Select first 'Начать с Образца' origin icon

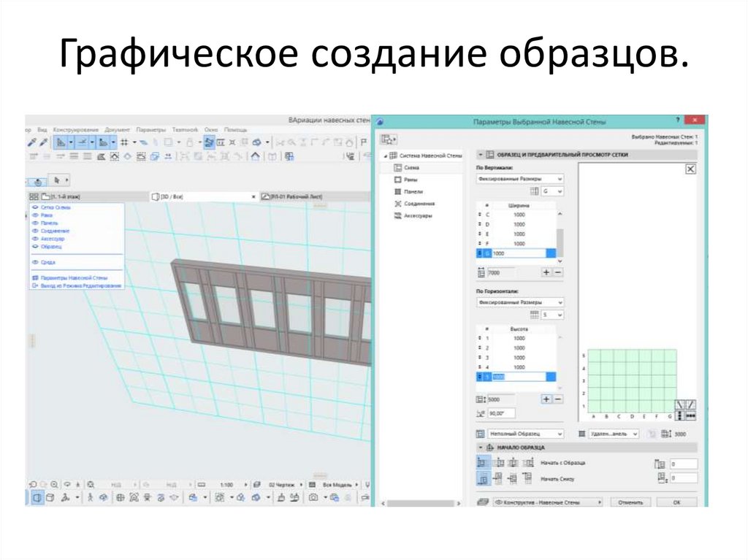point(482,462)
